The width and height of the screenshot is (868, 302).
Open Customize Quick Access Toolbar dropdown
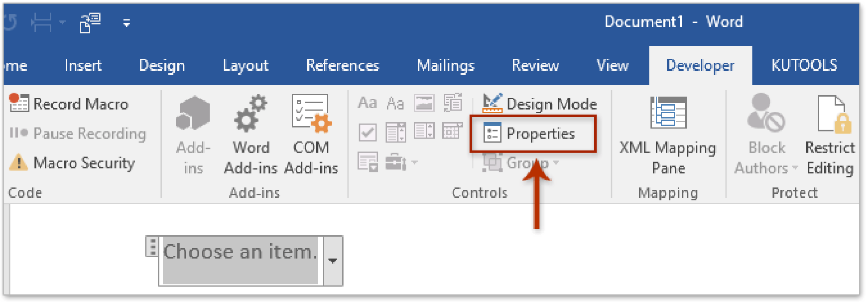pos(127,23)
